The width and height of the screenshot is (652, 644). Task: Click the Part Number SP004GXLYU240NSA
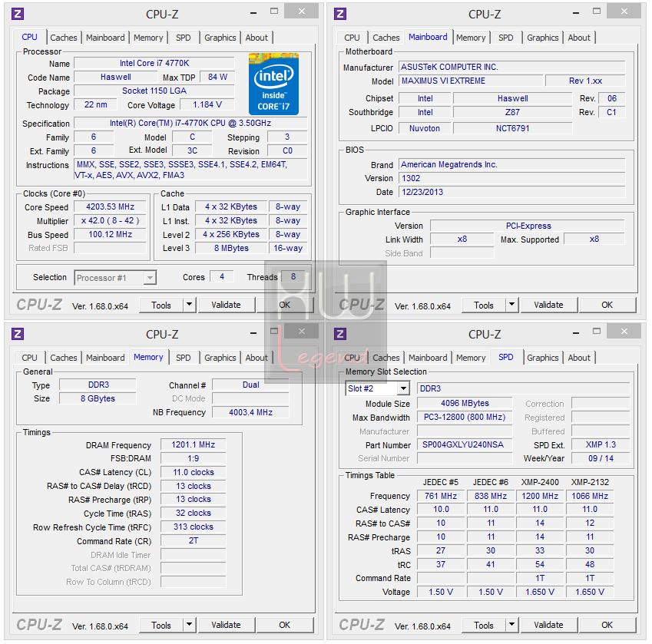pyautogui.click(x=465, y=444)
